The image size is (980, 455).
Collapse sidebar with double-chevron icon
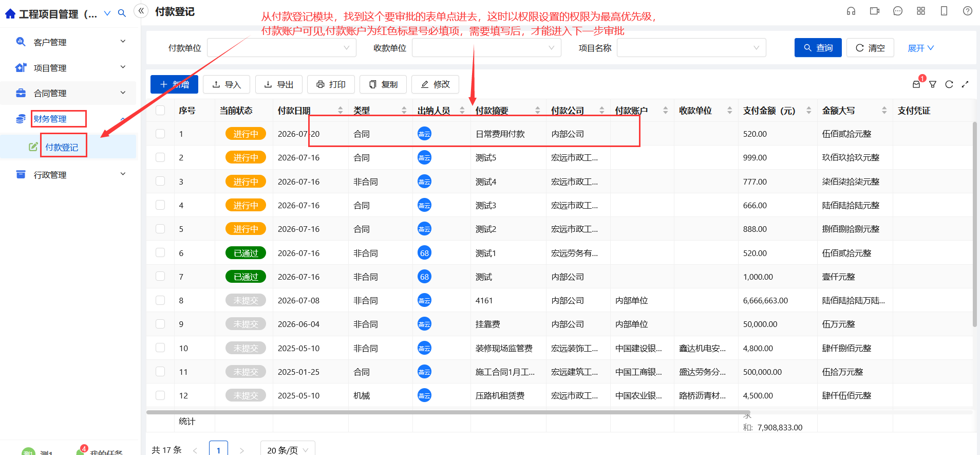pyautogui.click(x=141, y=11)
